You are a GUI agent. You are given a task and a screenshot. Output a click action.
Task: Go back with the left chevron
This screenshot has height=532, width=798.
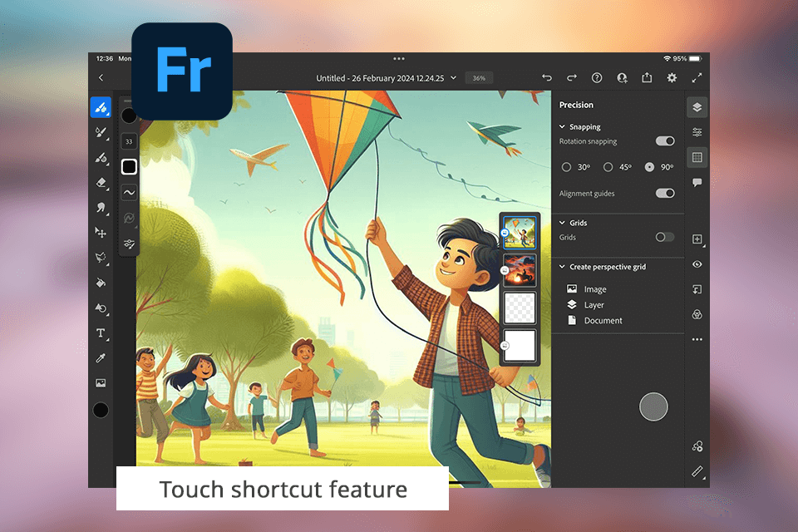101,77
